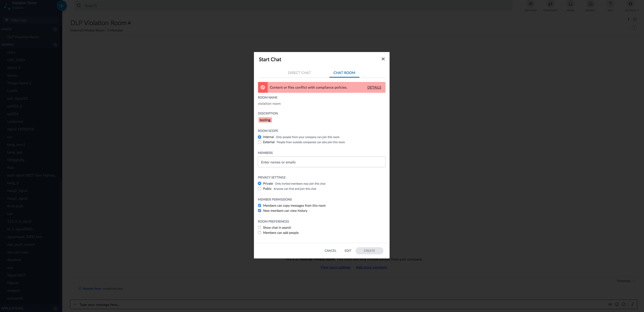Click the emoji icon in message bar
The height and width of the screenshot is (312, 644).
pos(617,304)
